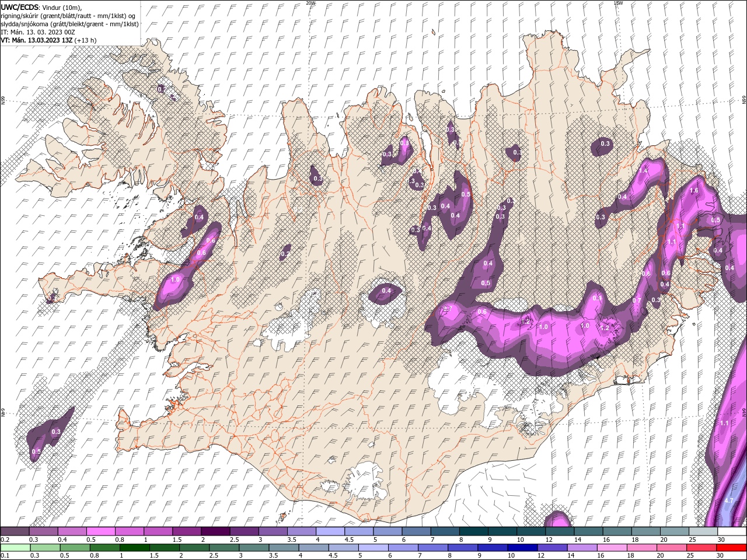
Task: Click the 14 label in the snow legend row
Action: click(578, 540)
